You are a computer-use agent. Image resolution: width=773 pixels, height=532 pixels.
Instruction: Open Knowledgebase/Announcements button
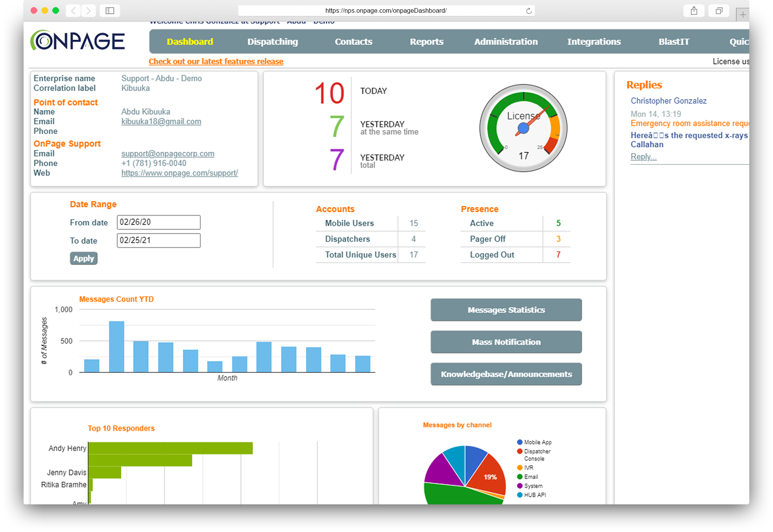pos(506,374)
